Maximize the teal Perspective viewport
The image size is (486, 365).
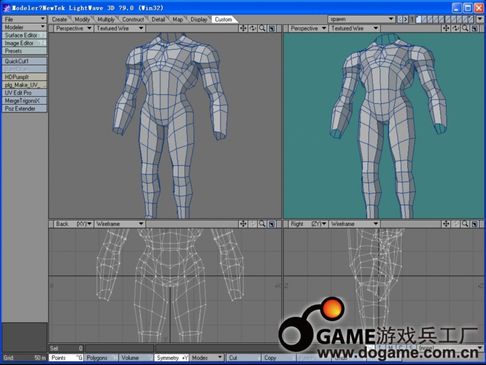click(475, 28)
